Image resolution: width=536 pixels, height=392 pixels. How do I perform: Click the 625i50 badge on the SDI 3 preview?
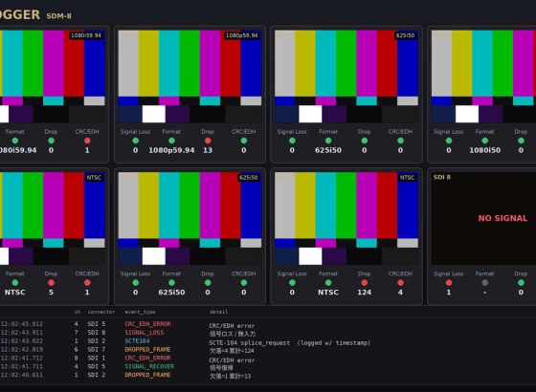coord(405,35)
